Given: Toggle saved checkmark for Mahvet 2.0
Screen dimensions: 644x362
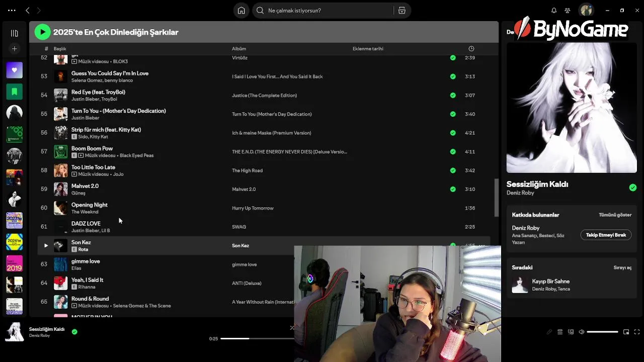Looking at the screenshot, I should pos(453,189).
